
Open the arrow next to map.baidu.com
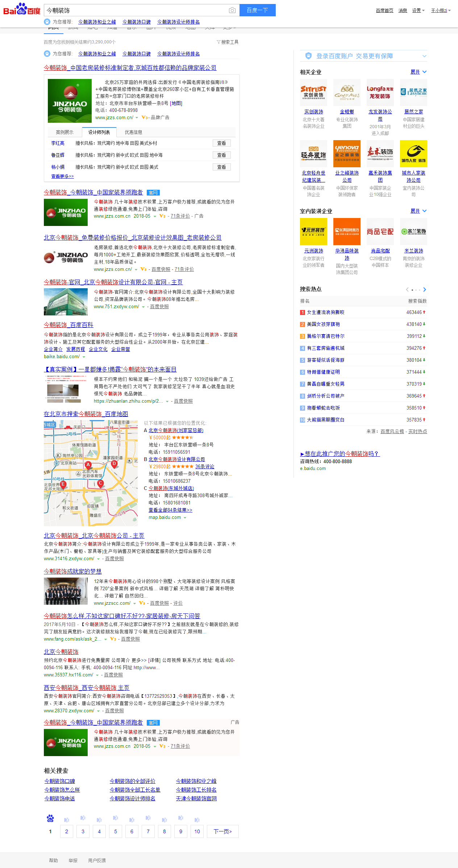(x=185, y=518)
